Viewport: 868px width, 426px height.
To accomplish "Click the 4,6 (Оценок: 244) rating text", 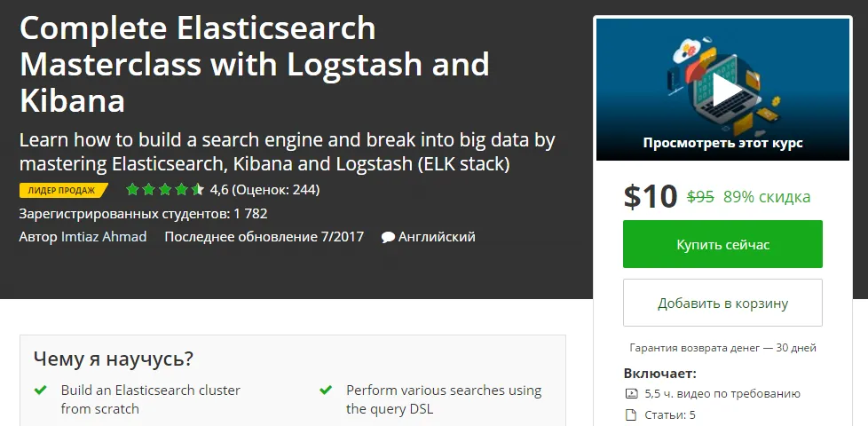I will 264,189.
